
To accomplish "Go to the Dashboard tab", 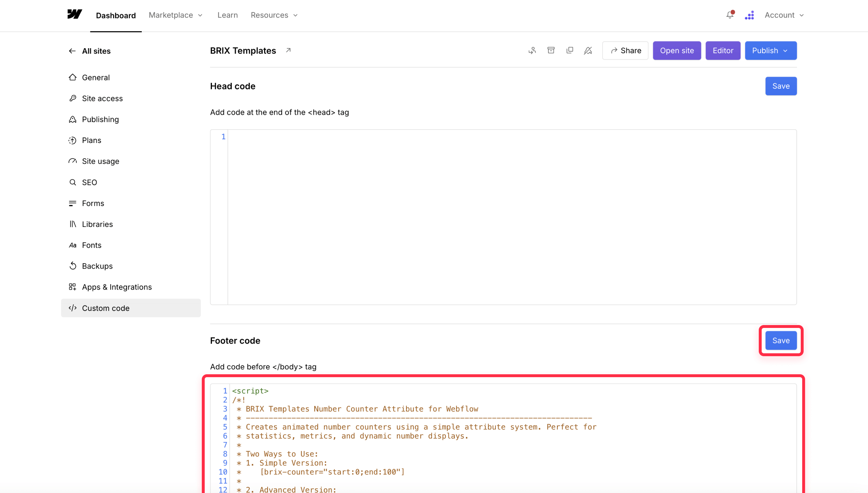I will point(116,15).
